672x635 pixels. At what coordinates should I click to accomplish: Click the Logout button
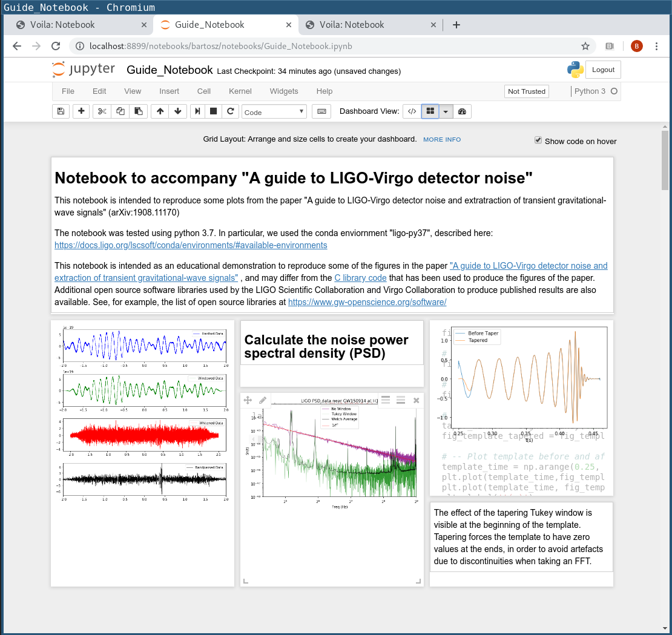click(603, 70)
